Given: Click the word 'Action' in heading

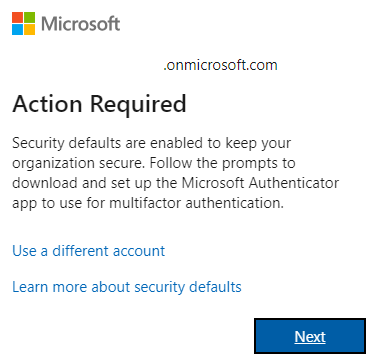Looking at the screenshot, I should click(47, 103).
